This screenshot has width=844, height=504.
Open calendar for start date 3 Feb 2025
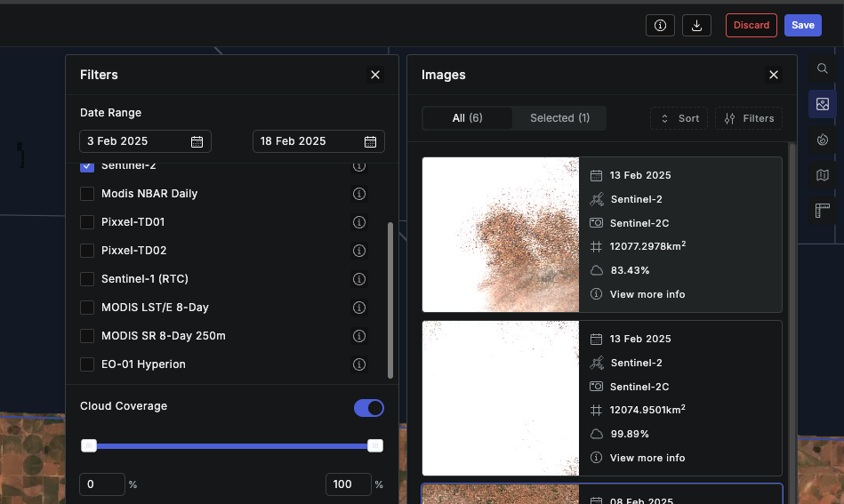coord(197,141)
